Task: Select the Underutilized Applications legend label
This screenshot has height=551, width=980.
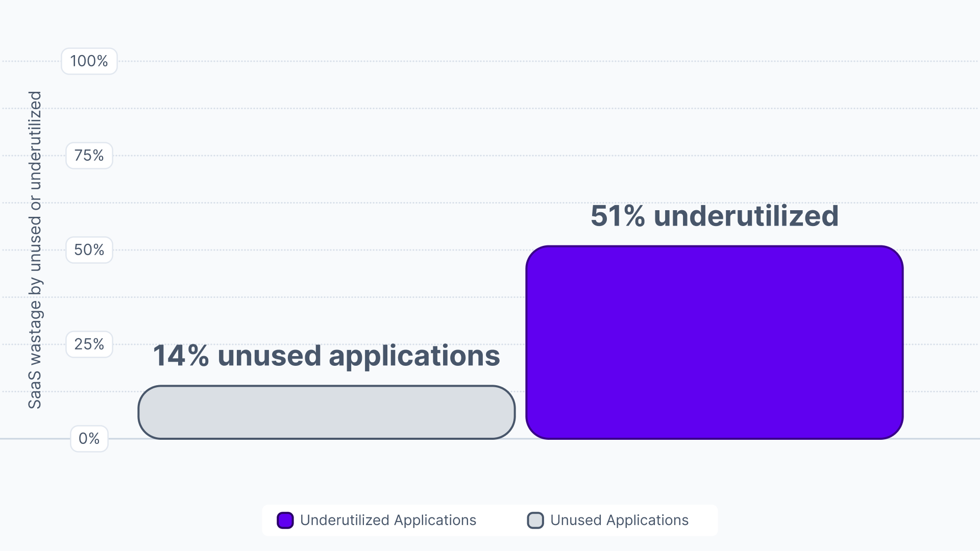Action: (x=388, y=520)
